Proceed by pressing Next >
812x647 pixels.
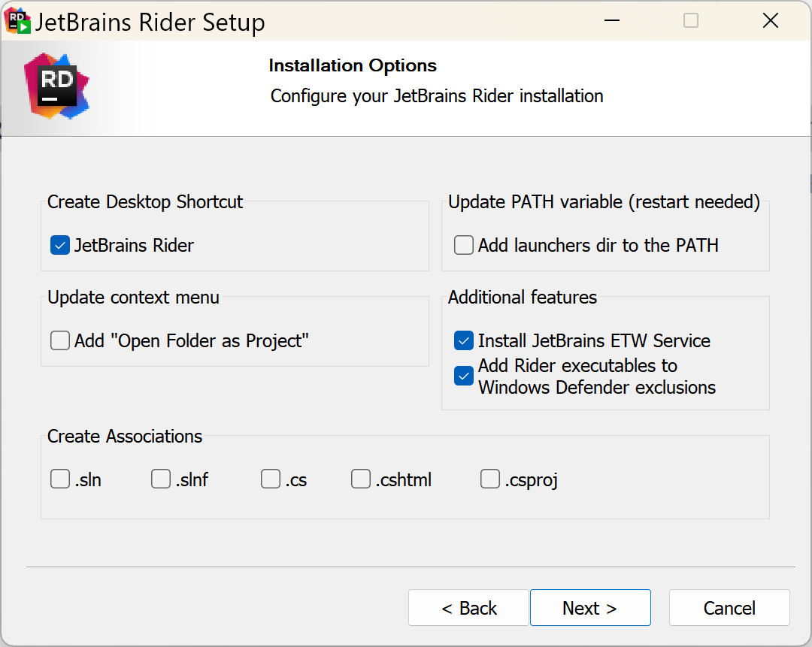(590, 608)
